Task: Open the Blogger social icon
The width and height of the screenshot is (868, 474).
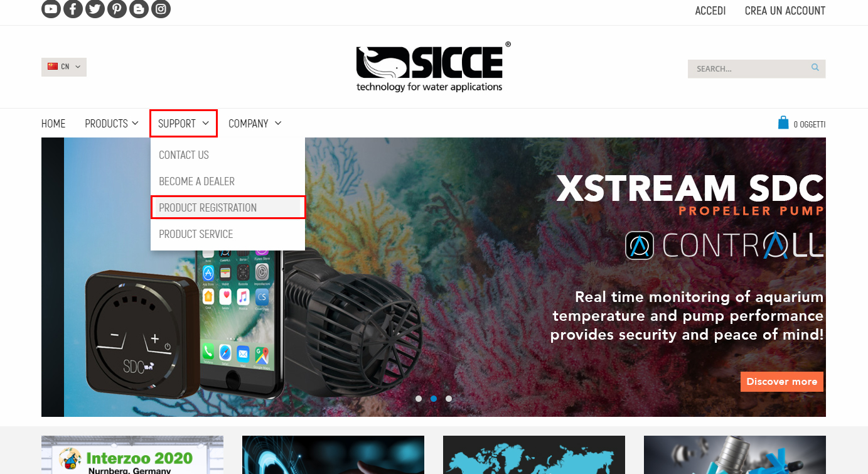Action: click(139, 9)
